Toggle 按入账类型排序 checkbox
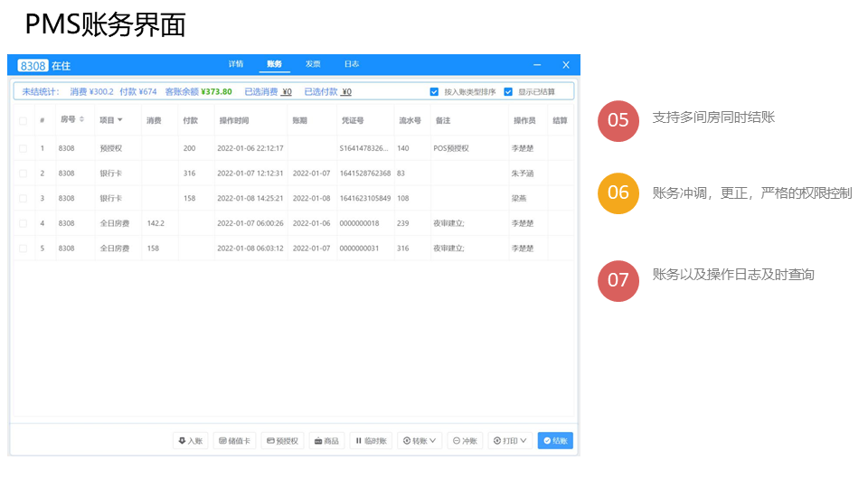This screenshot has width=868, height=488. tap(435, 92)
